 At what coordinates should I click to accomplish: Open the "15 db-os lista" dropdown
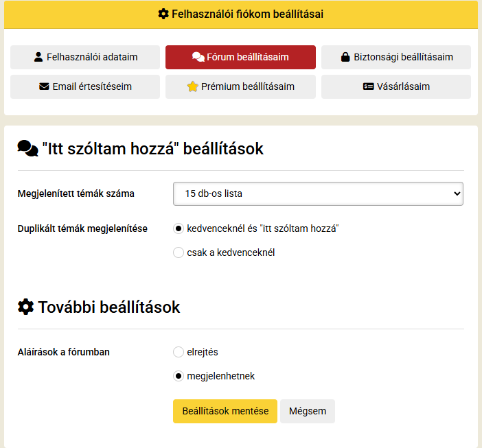318,193
